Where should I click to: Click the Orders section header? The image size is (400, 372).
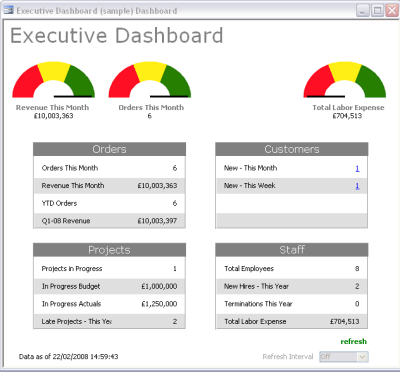point(109,149)
